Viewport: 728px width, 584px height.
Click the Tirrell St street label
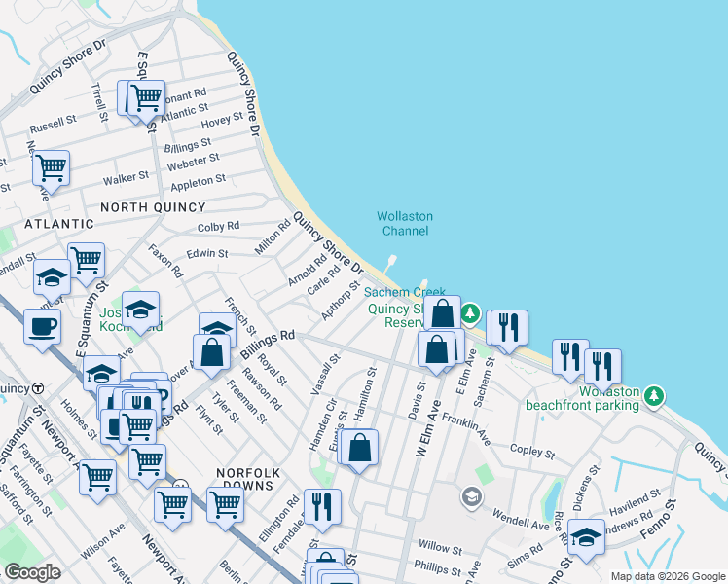pos(99,102)
